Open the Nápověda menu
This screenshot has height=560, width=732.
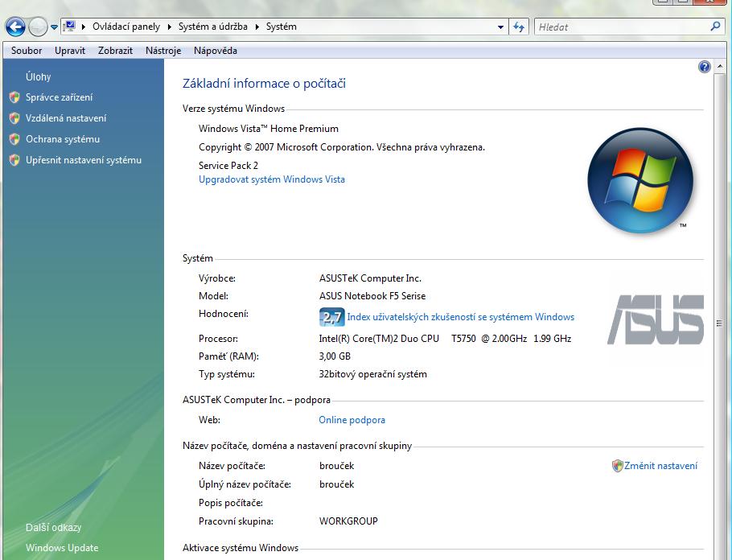pyautogui.click(x=216, y=51)
